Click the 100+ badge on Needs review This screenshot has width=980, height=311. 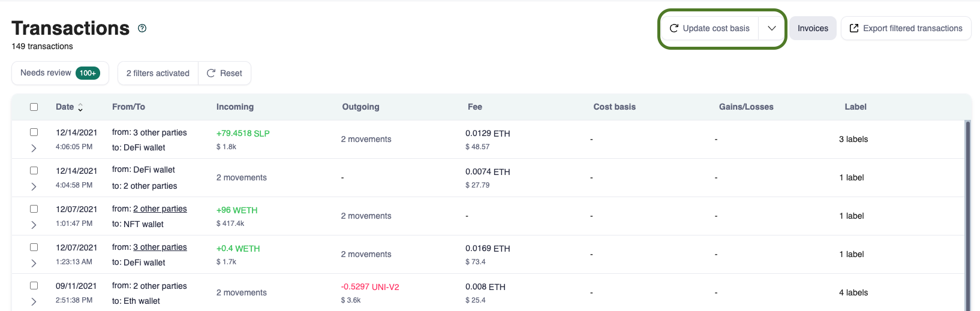pyautogui.click(x=88, y=73)
